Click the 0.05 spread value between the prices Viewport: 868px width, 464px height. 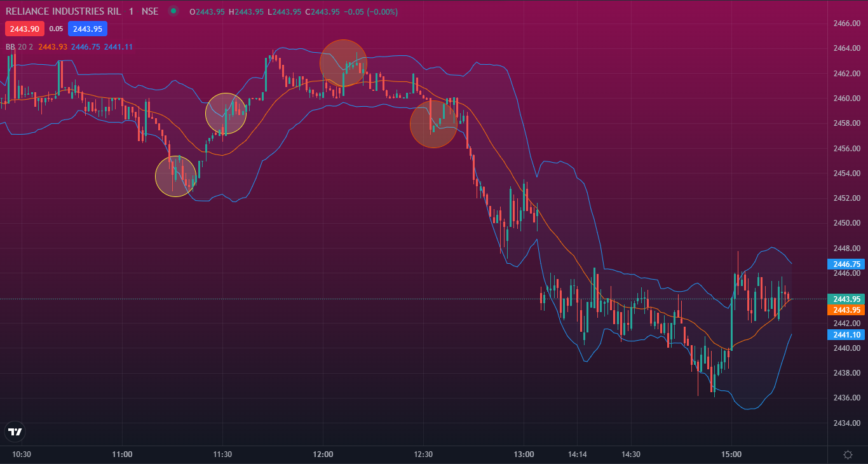coord(56,29)
